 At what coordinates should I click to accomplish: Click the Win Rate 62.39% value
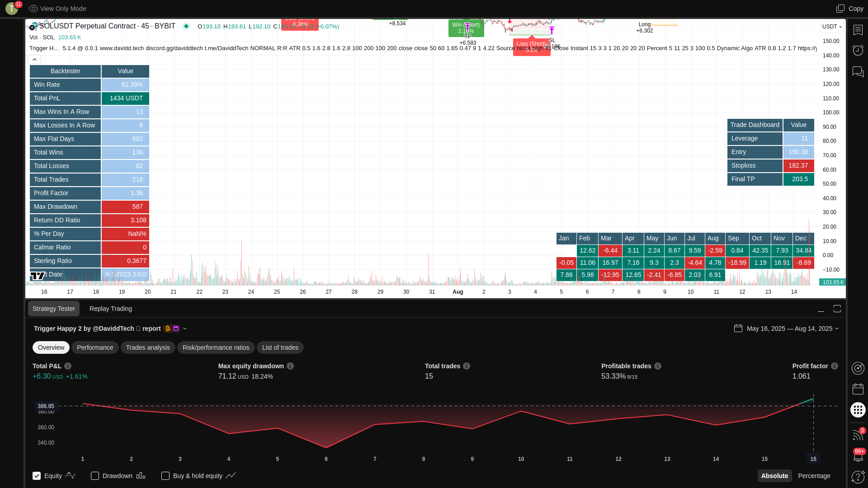126,85
